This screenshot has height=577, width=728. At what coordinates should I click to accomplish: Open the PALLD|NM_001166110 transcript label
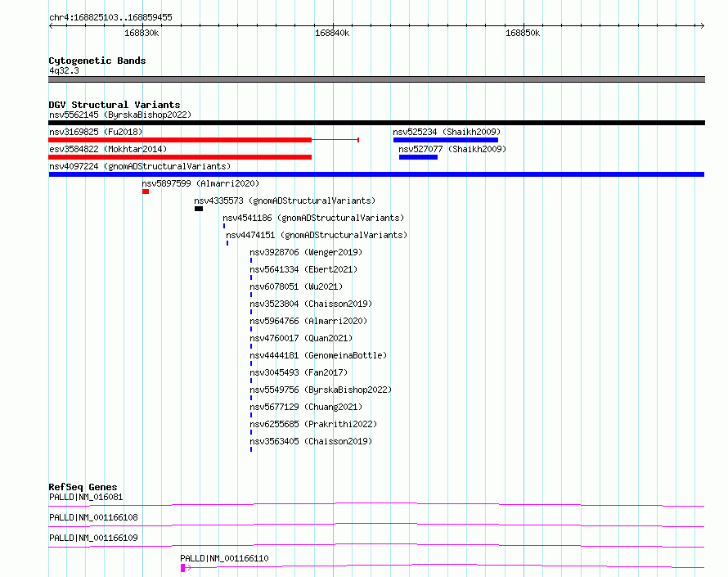click(x=224, y=558)
